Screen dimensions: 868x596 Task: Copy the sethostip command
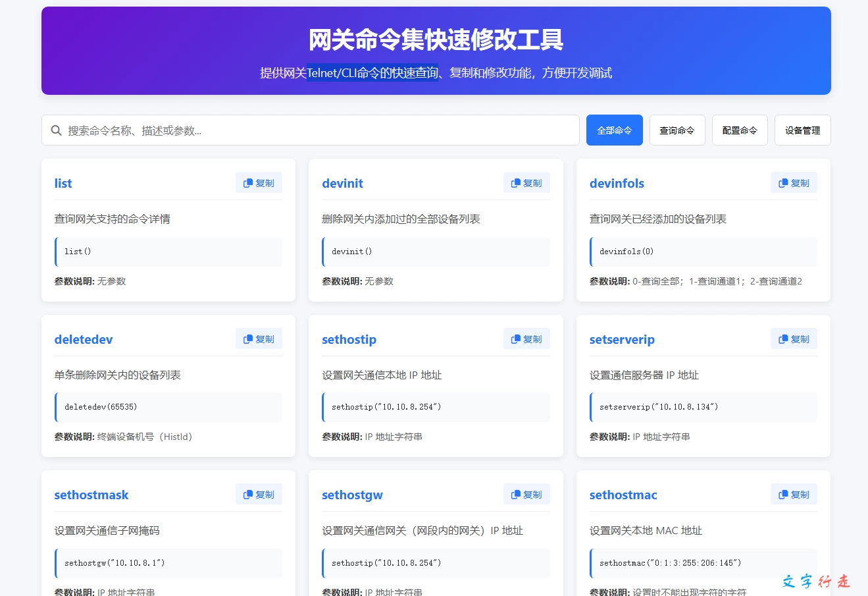[526, 339]
